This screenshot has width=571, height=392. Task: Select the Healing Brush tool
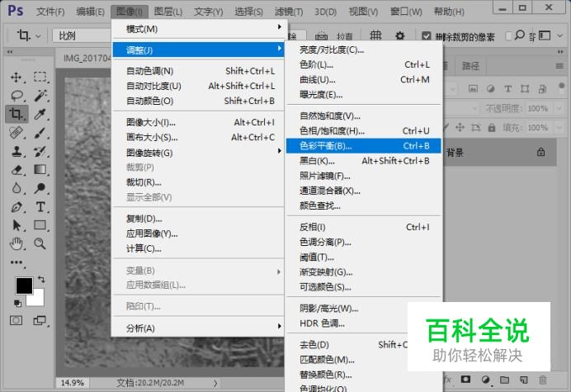[16, 133]
